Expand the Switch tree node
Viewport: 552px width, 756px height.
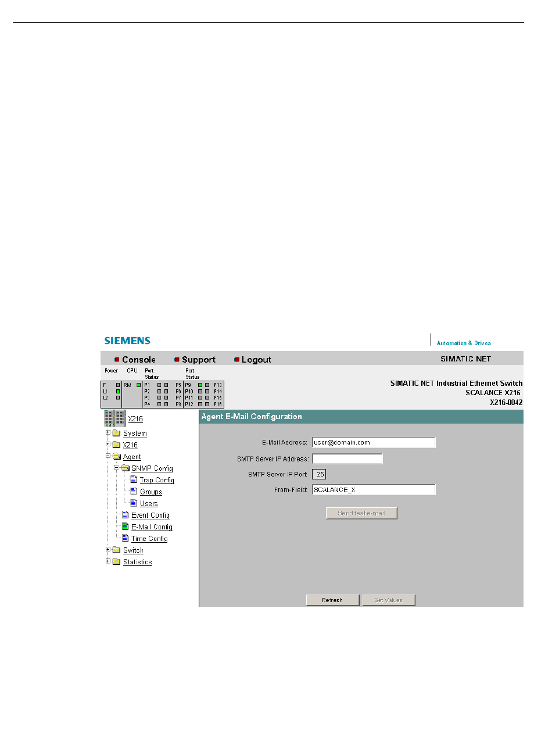[x=108, y=549]
